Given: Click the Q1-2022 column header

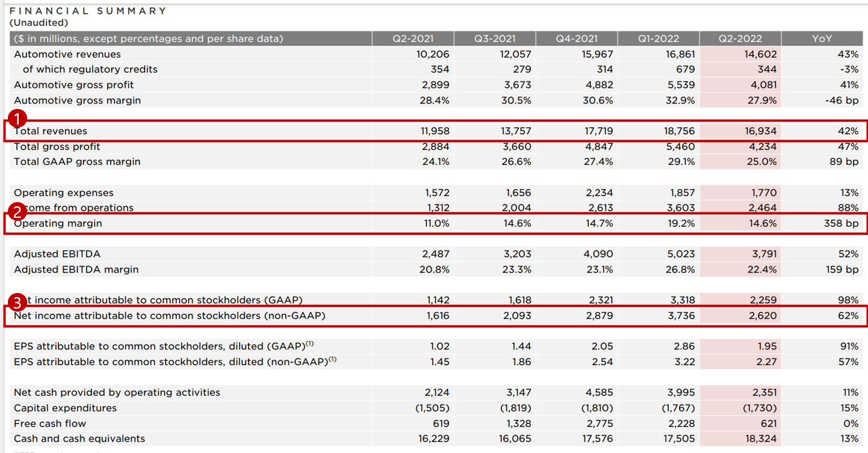Looking at the screenshot, I should coord(658,39).
